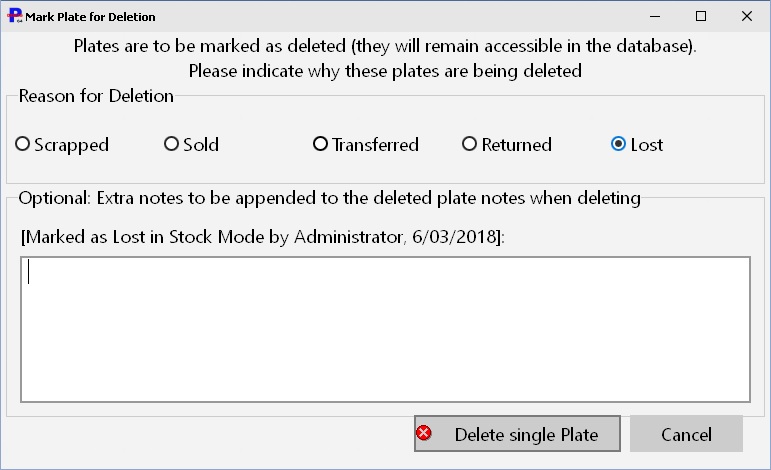Click the Reason for Deletion group label
The width and height of the screenshot is (771, 470).
point(96,96)
